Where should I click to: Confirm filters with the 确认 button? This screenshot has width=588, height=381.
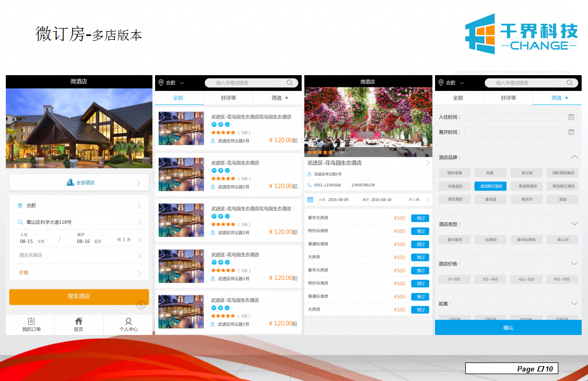click(508, 328)
